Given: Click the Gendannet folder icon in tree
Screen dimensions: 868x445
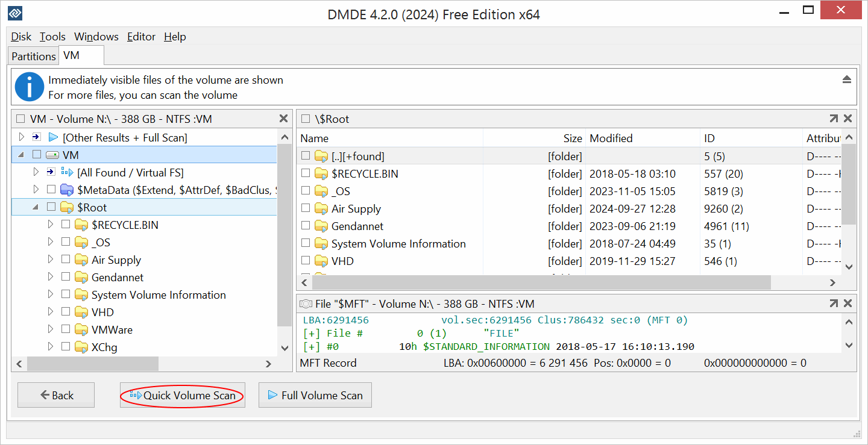Looking at the screenshot, I should [x=81, y=278].
